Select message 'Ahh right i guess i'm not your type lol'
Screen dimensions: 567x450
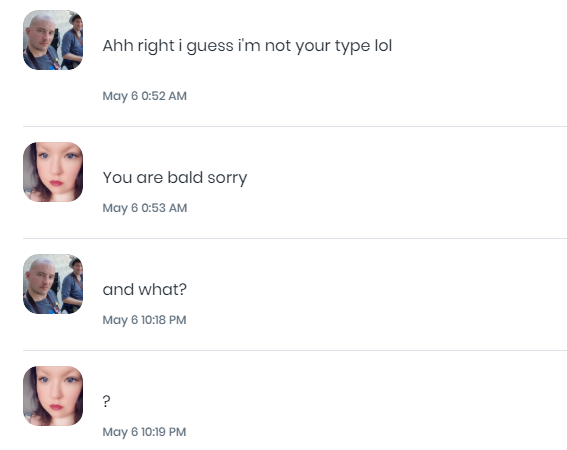tap(247, 46)
